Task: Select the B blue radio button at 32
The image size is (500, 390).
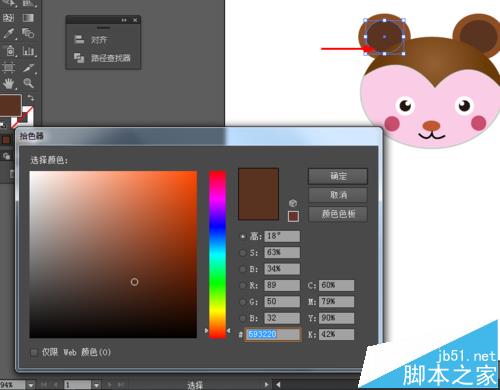Action: tap(243, 318)
